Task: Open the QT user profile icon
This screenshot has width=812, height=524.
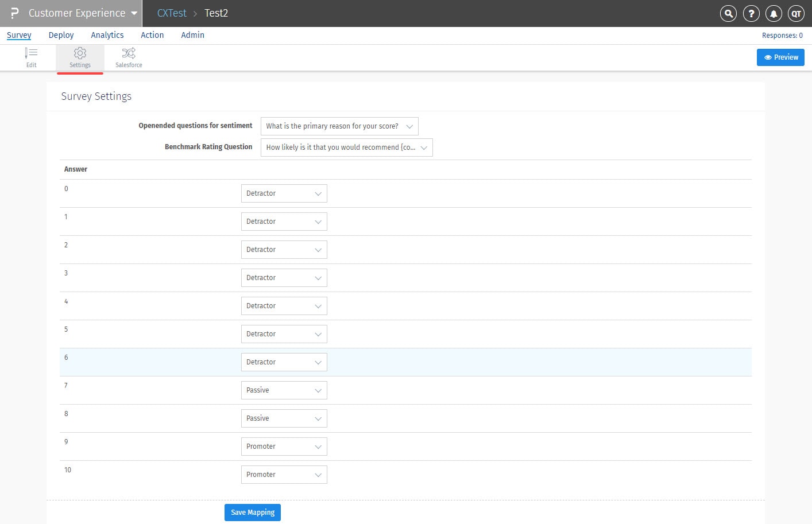Action: [796, 13]
